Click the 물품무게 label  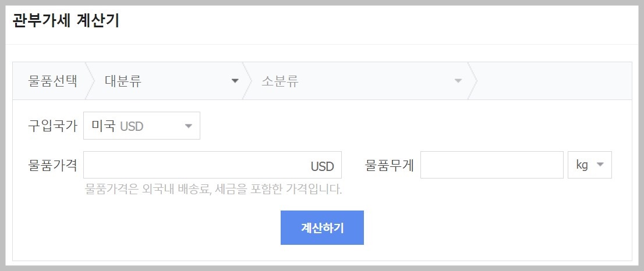(390, 166)
